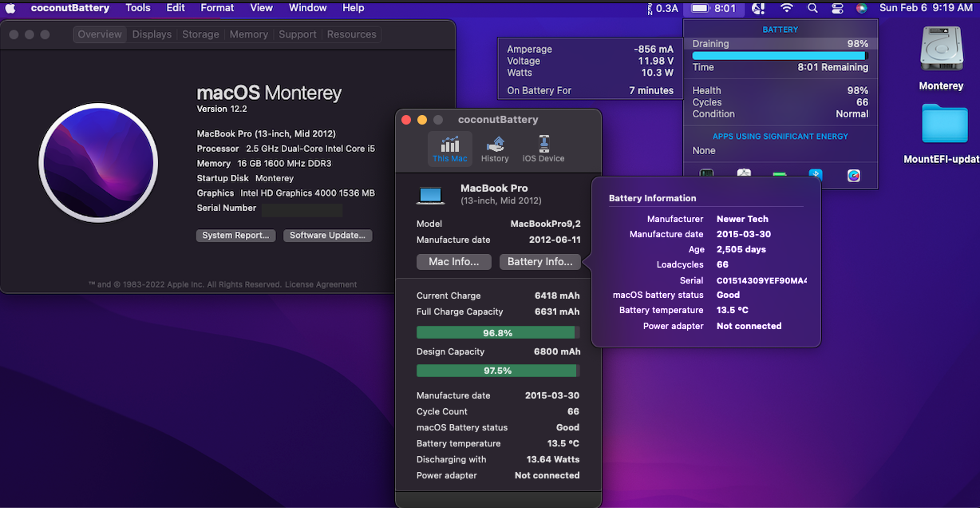
Task: Switch to the Storage tab
Action: coord(200,34)
